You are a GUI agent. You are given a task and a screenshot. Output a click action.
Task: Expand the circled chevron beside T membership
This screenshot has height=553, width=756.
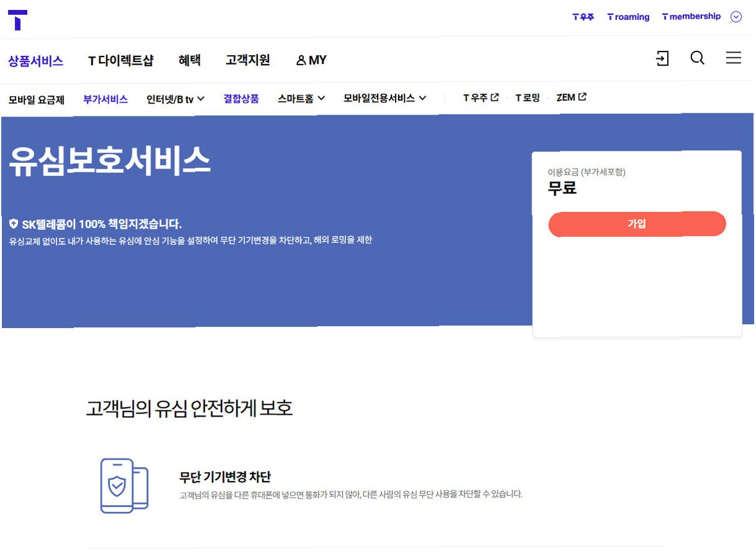tap(736, 17)
